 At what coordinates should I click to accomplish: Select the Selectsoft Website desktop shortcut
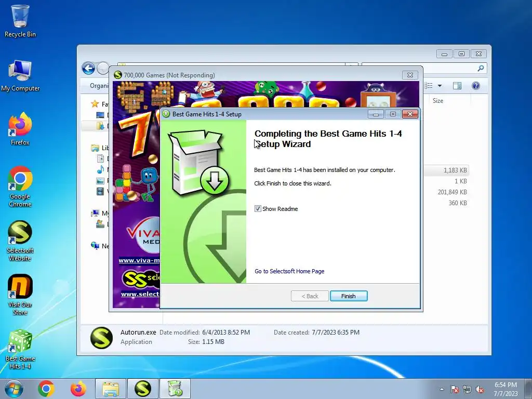[20, 241]
